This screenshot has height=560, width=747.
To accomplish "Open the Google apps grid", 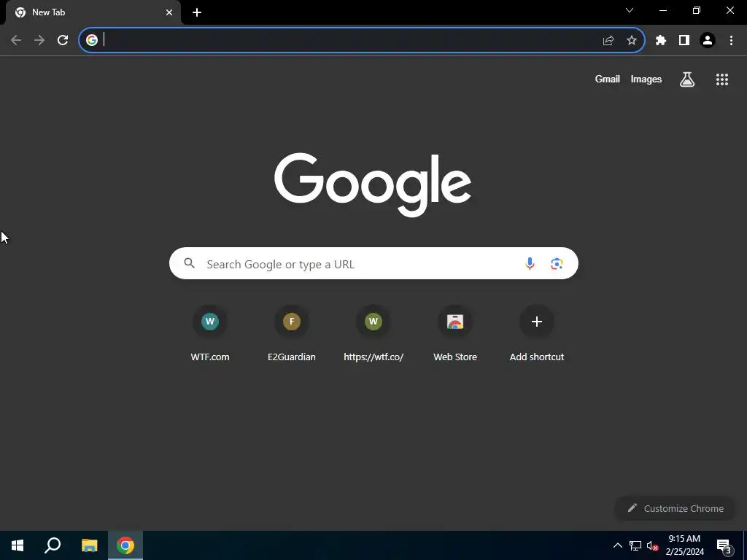I will click(722, 79).
